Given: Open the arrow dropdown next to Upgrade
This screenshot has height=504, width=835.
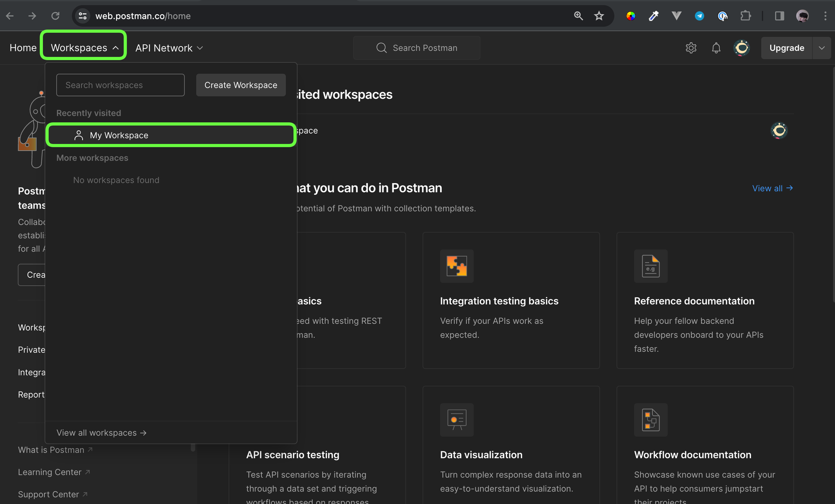Looking at the screenshot, I should pyautogui.click(x=821, y=48).
